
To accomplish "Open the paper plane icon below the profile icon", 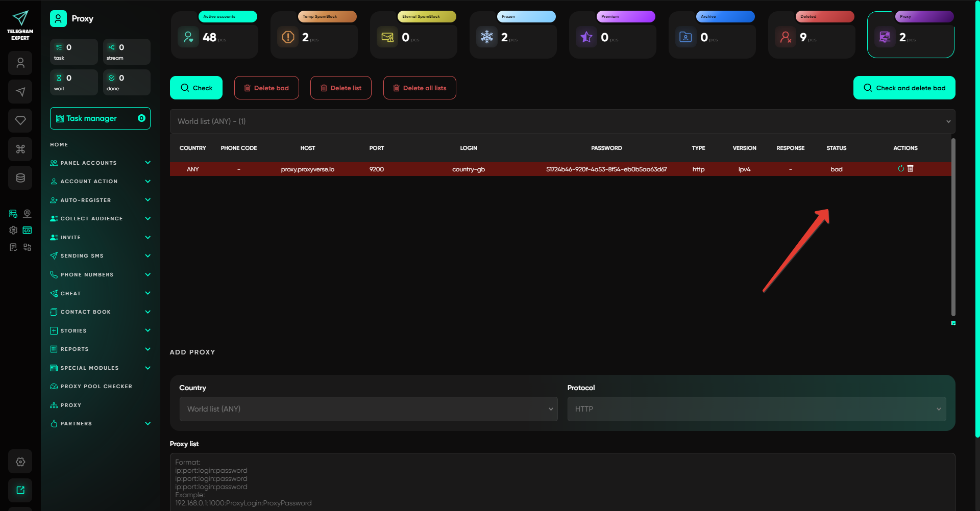I will [x=20, y=92].
